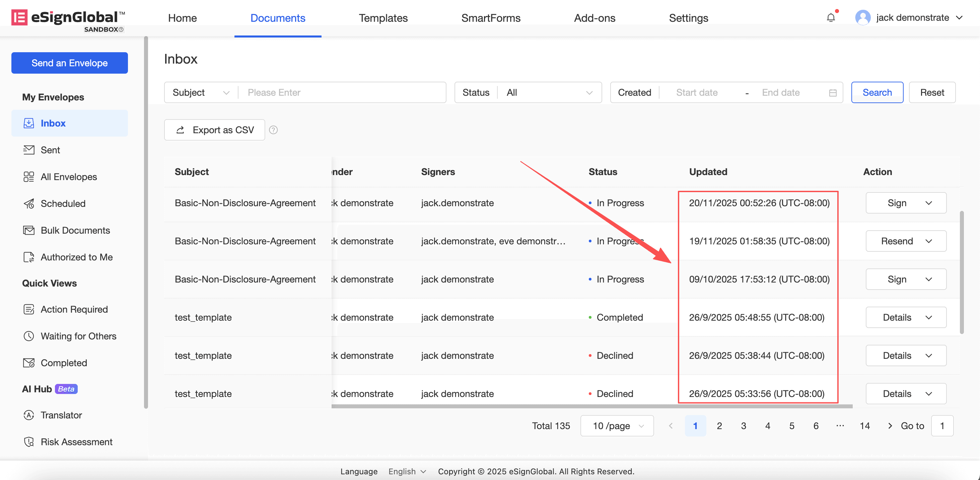Click the Search button
980x480 pixels.
pyautogui.click(x=877, y=92)
